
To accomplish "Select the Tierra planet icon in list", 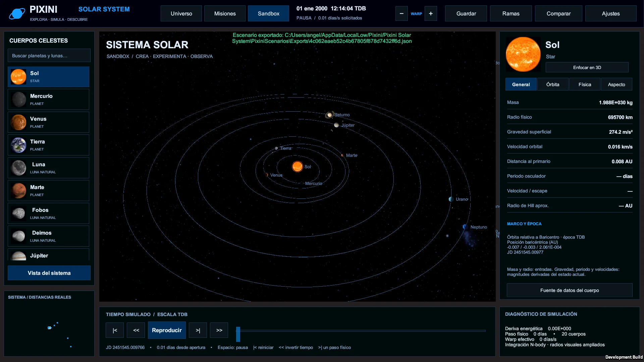I will pos(18,145).
